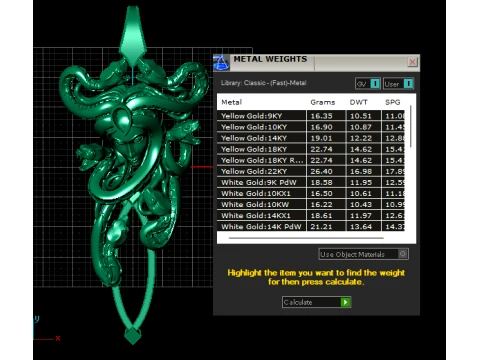Image resolution: width=480 pixels, height=360 pixels.
Task: Select the White Gold:9K PdW row
Action: point(311,182)
